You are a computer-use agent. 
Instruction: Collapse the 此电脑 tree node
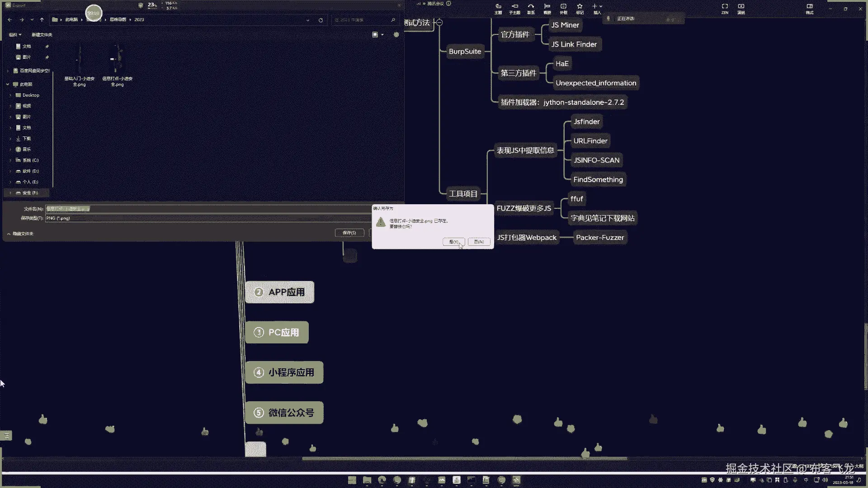(8, 84)
